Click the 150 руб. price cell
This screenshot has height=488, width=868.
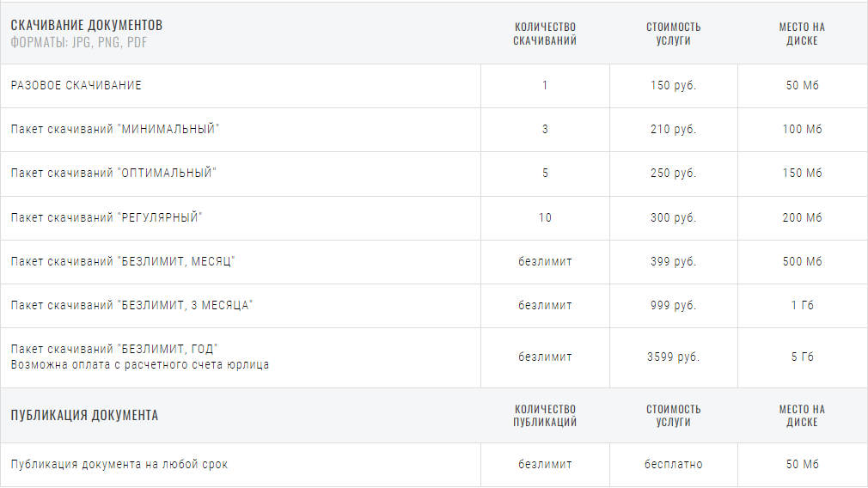[673, 86]
